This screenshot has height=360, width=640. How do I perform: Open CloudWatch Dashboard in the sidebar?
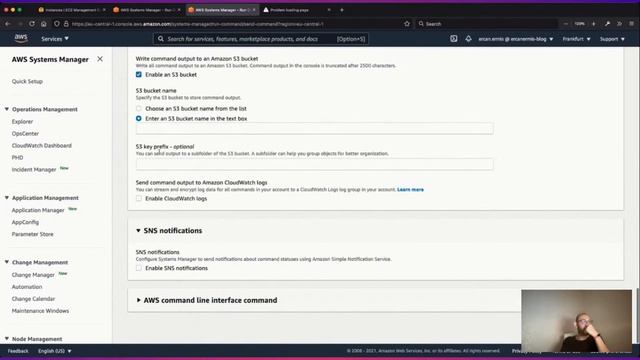point(42,145)
